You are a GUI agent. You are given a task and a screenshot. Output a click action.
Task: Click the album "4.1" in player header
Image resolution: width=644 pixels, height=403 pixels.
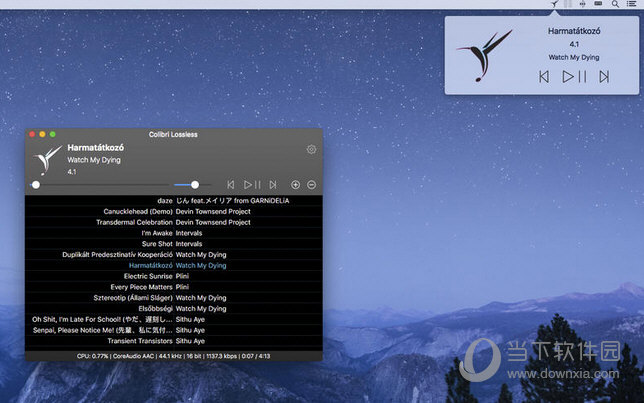[72, 172]
